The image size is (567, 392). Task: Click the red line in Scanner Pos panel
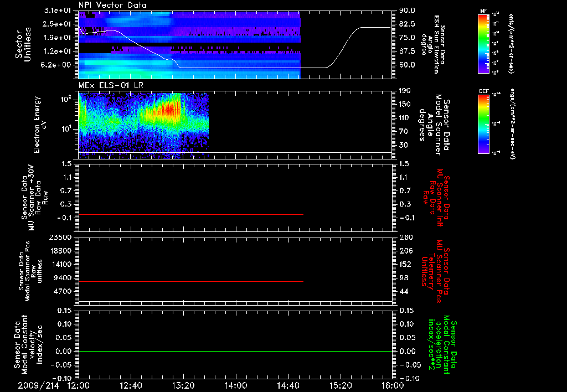(x=191, y=281)
